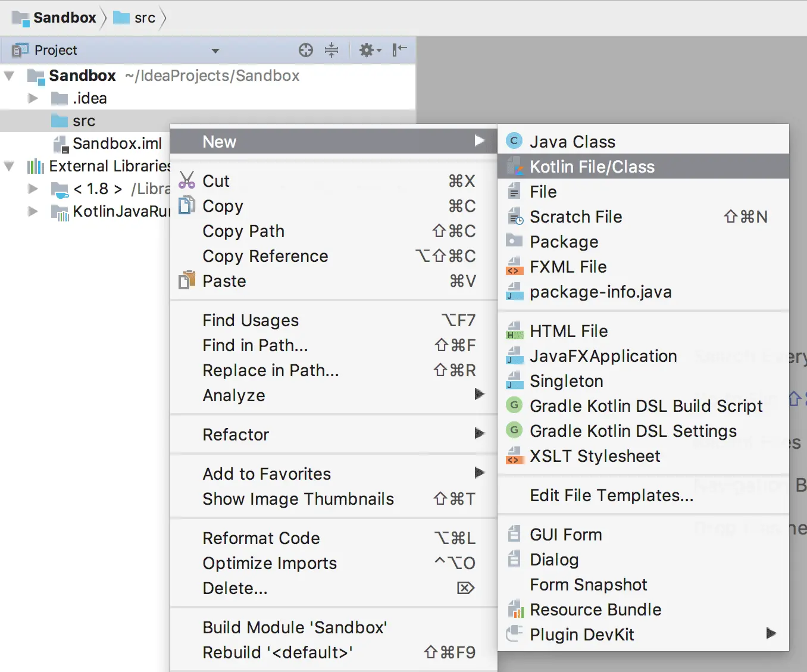The height and width of the screenshot is (672, 807).
Task: Click the HTML File icon
Action: (x=514, y=330)
